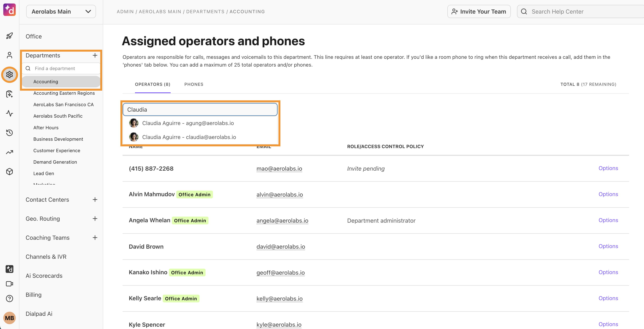Open the Geo. Routing section
The height and width of the screenshot is (329, 644).
coord(43,219)
